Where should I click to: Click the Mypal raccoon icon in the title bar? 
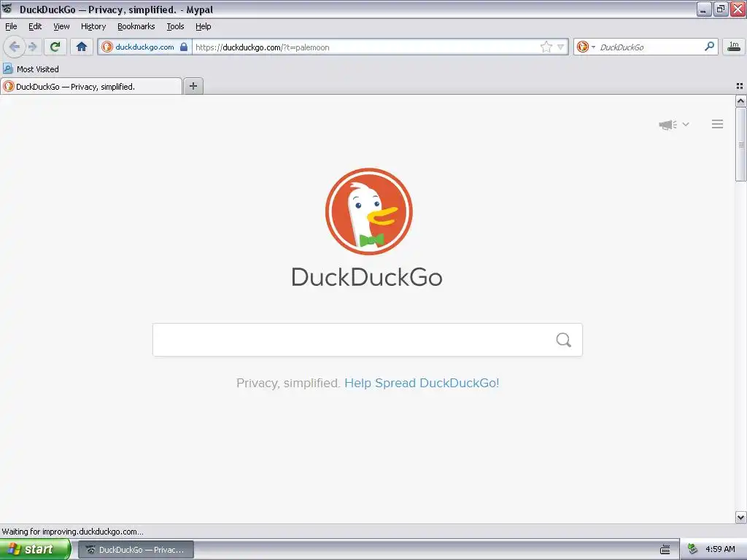[7, 9]
